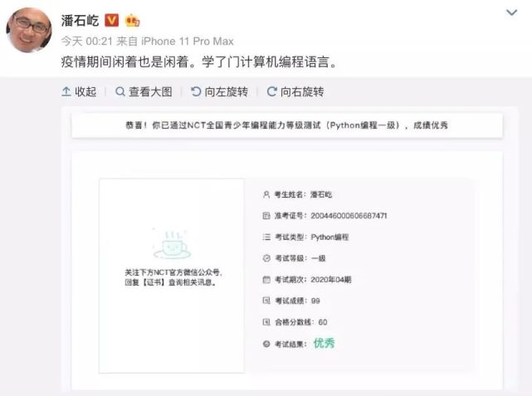The width and height of the screenshot is (532, 396).
Task: Click the iPhone 11 Pro Max source link
Action: pos(188,42)
